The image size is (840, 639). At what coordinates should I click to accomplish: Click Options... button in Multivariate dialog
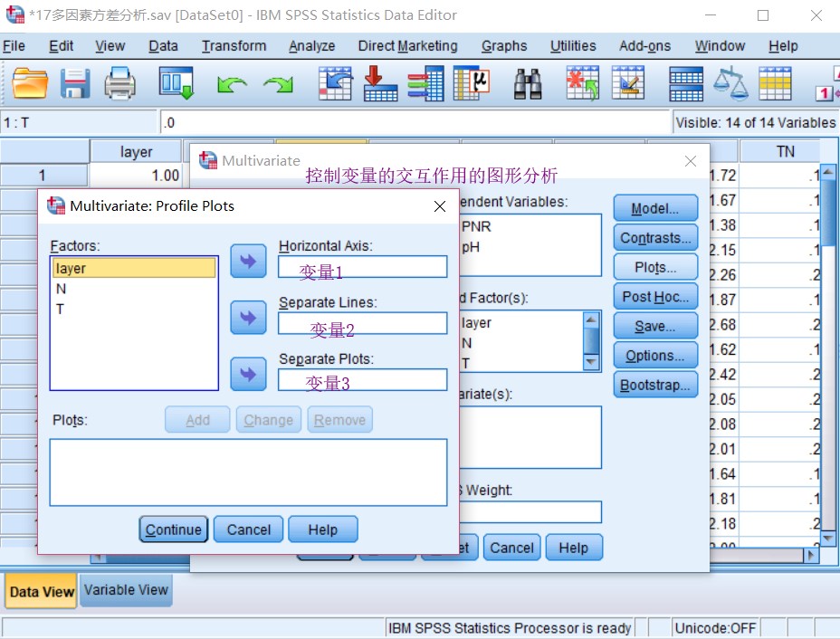655,356
